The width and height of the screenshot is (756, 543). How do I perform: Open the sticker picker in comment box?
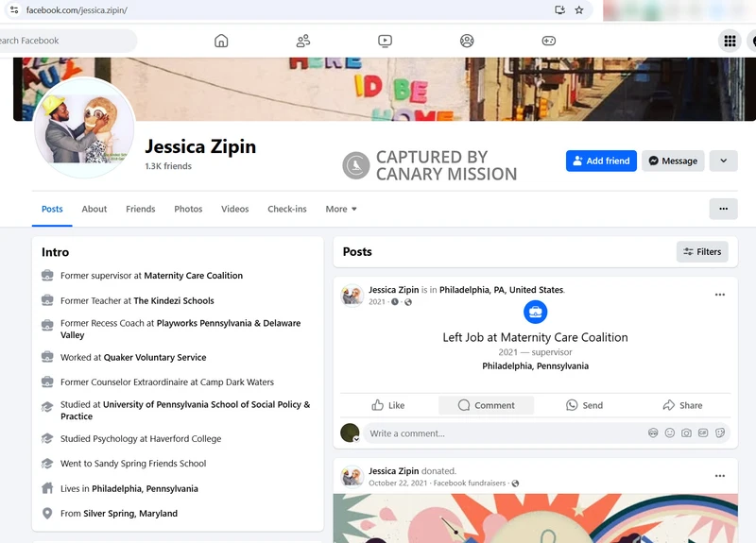[x=720, y=433]
